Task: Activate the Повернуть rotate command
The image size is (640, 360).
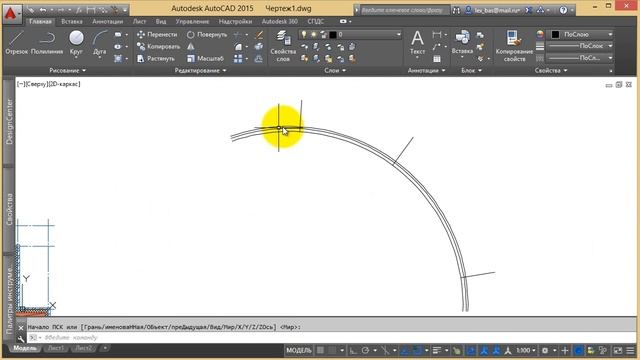Action: (207, 35)
